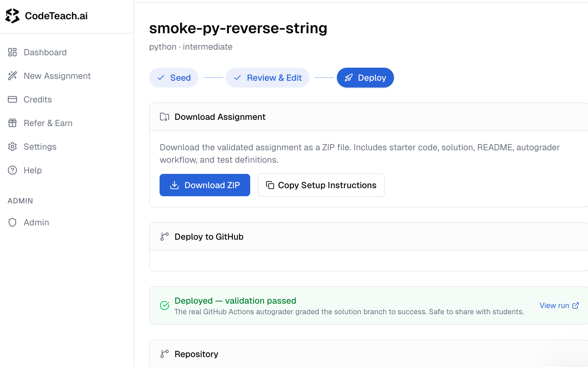Click the external link icon after View run
588x367 pixels.
[576, 306]
